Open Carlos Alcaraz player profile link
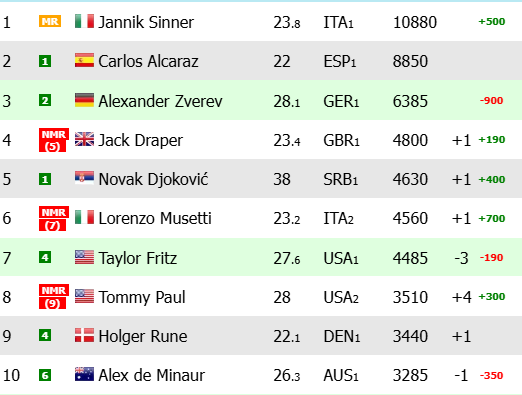Viewport: 522px width, 395px height. point(148,61)
